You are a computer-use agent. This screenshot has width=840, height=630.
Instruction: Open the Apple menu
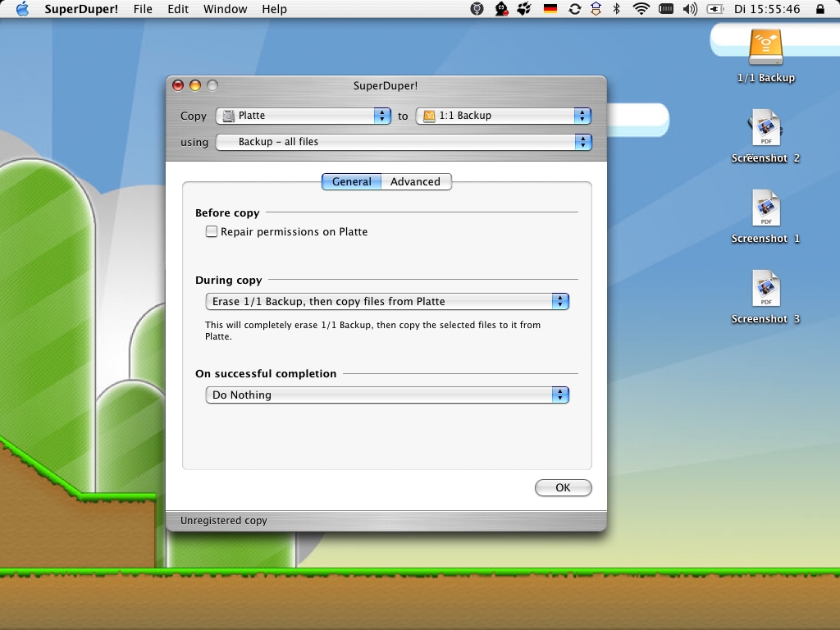tap(22, 9)
